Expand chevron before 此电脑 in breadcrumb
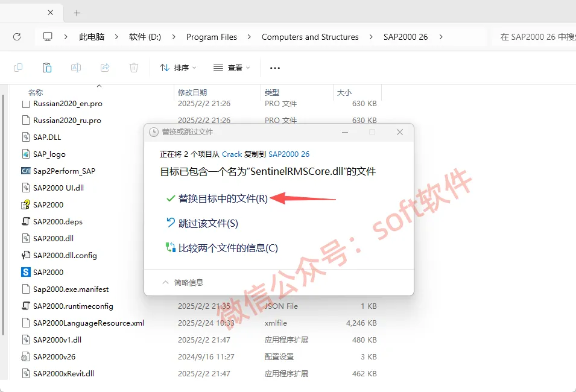 click(x=65, y=37)
